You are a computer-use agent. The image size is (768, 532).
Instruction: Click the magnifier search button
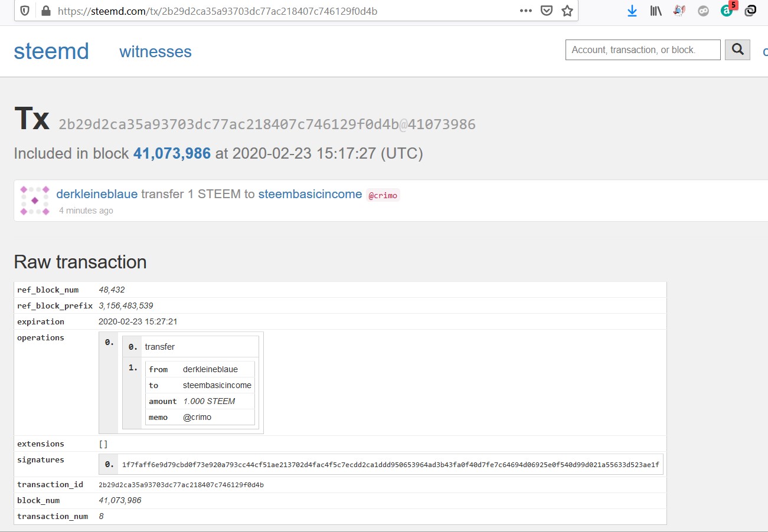click(x=737, y=50)
